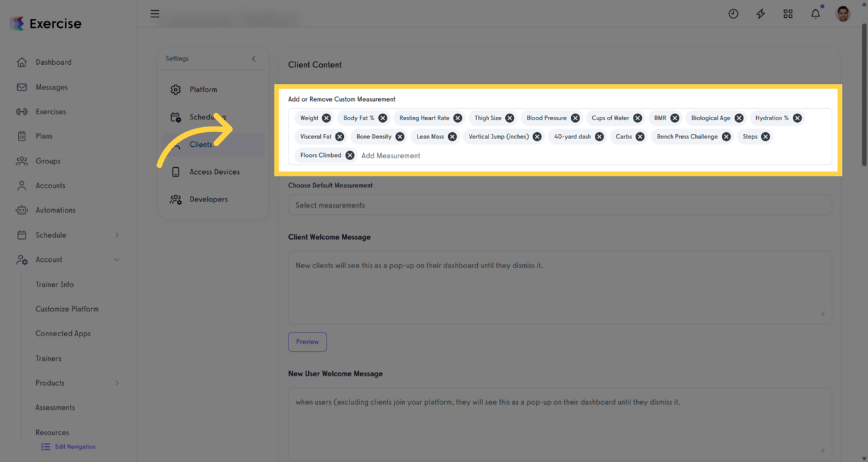Open the Dashboard from the sidebar
The image size is (868, 462).
53,62
